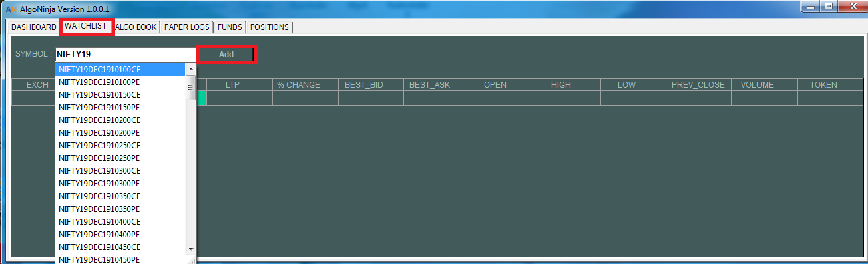Click the suggestion list scrollbar thumb

click(190, 88)
